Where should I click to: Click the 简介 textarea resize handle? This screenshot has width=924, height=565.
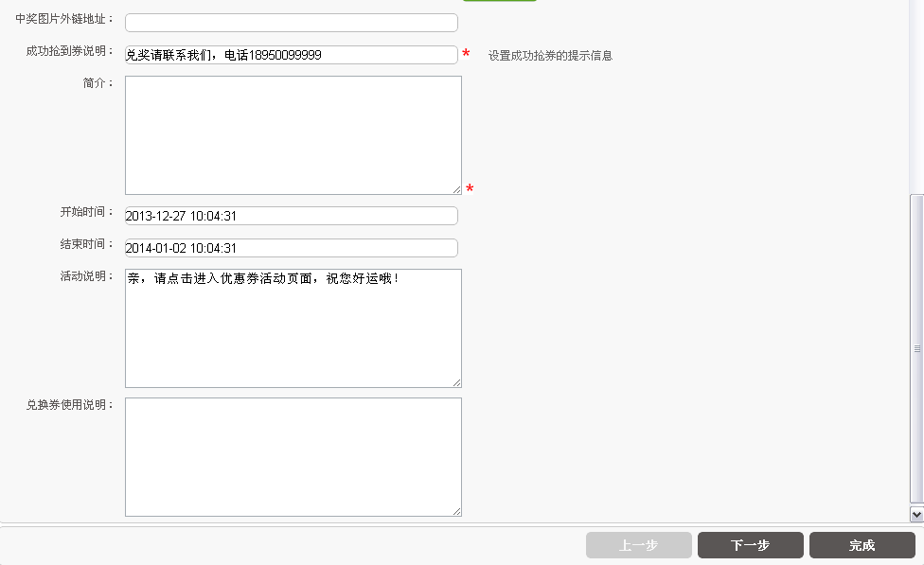coord(456,189)
